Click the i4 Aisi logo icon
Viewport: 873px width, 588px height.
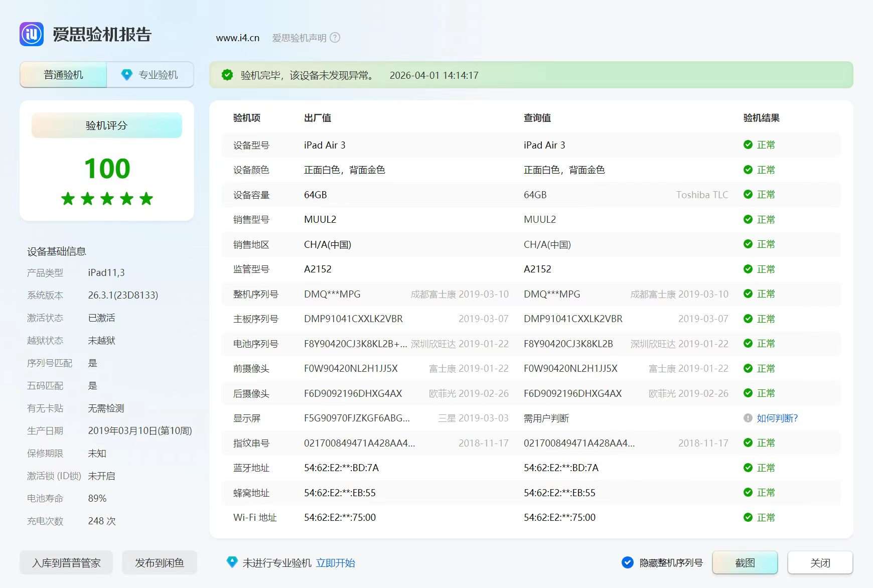32,34
